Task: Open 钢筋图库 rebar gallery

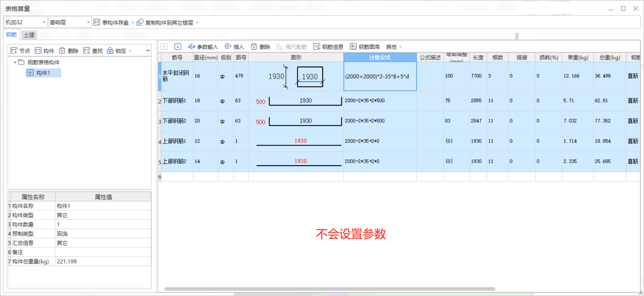Action: coord(365,47)
